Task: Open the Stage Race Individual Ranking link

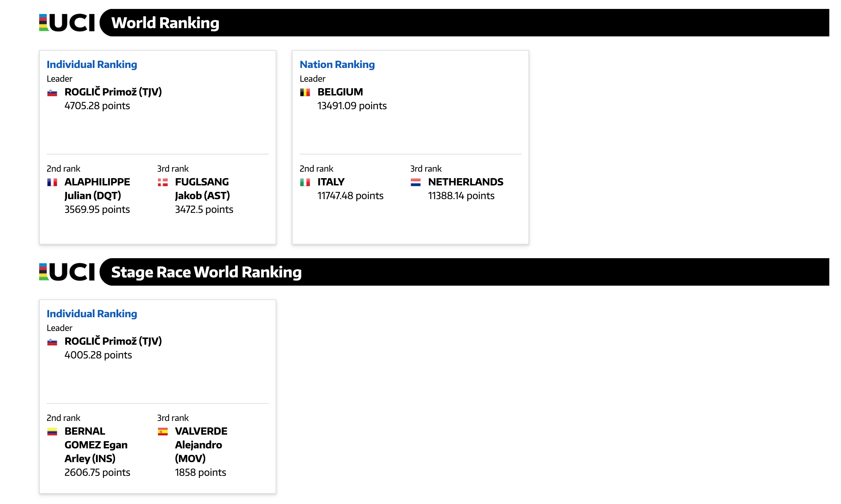Action: tap(92, 313)
